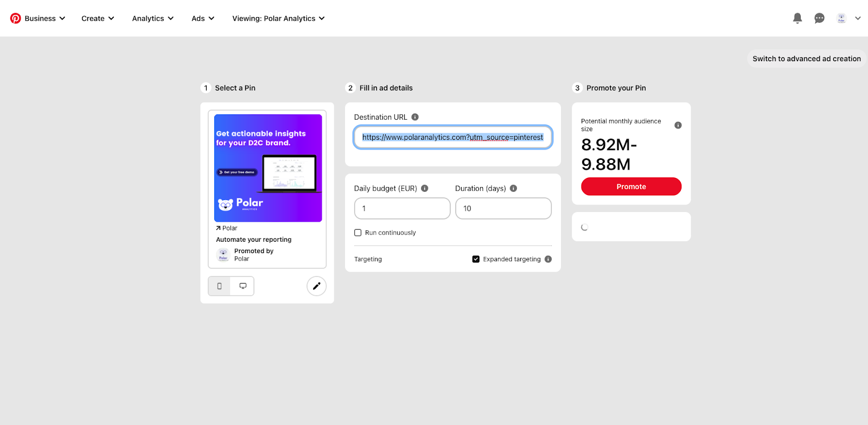868x425 pixels.
Task: Click the Promoted by Polar text
Action: (x=254, y=255)
